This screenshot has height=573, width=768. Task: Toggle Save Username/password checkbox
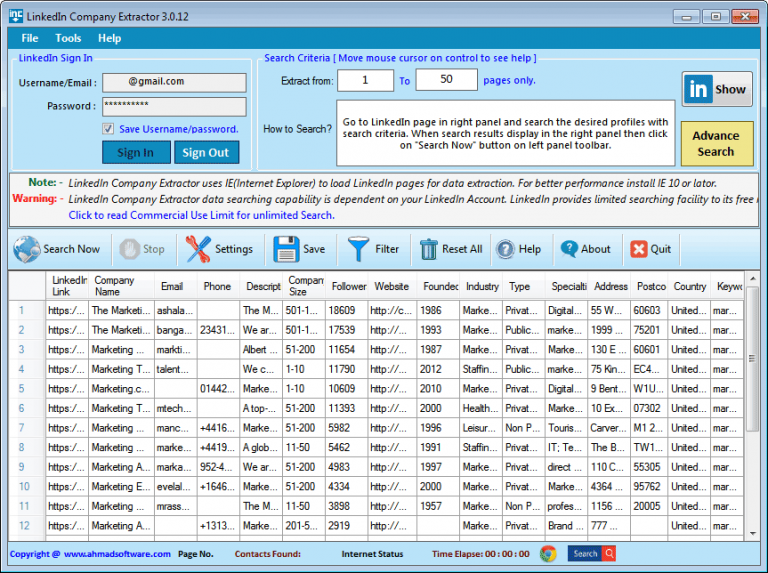coord(108,129)
